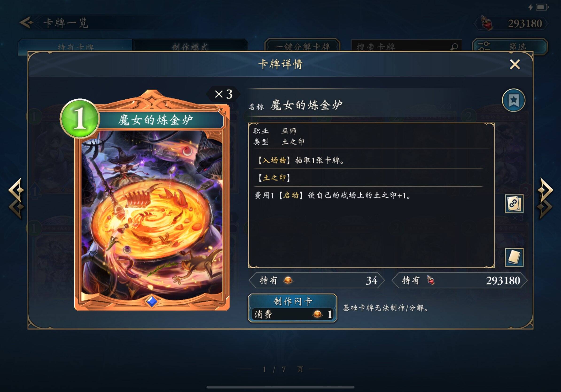Go to the previous card with the left arrow
Screen dimensions: 561x392
point(17,198)
